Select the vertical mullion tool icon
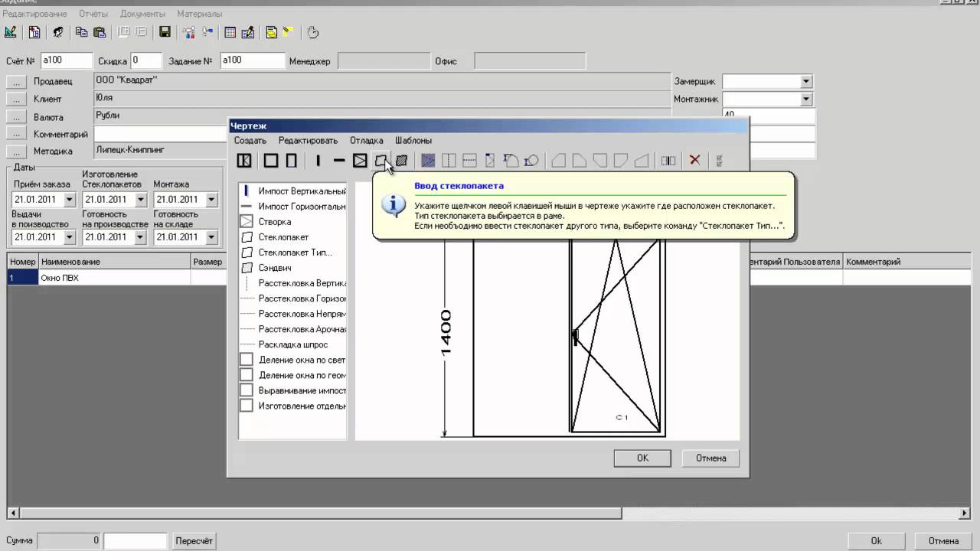This screenshot has width=980, height=551. click(x=318, y=161)
